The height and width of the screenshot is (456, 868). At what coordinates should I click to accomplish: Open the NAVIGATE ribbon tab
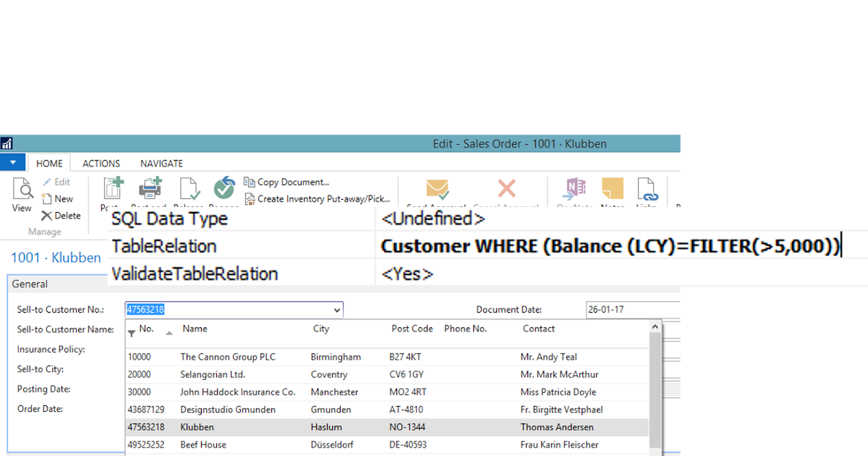pyautogui.click(x=161, y=163)
